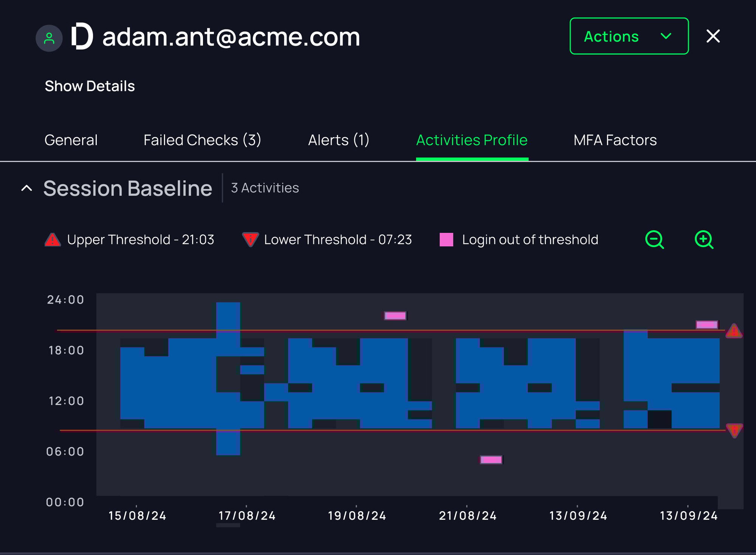The width and height of the screenshot is (756, 555).
Task: Click the 18:00 time axis label
Action: pos(66,350)
